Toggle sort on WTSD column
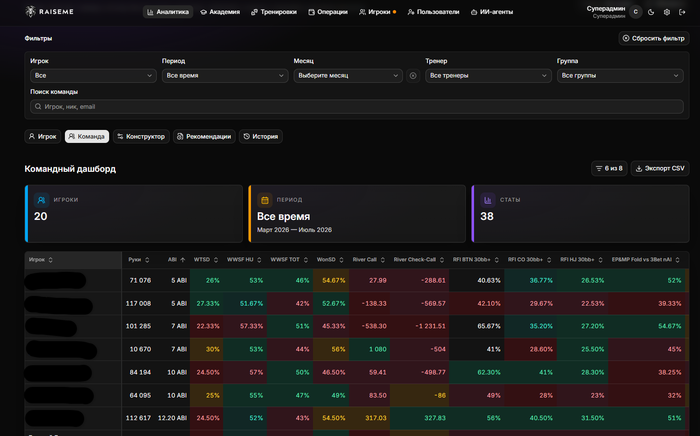The image size is (700, 436). point(216,260)
